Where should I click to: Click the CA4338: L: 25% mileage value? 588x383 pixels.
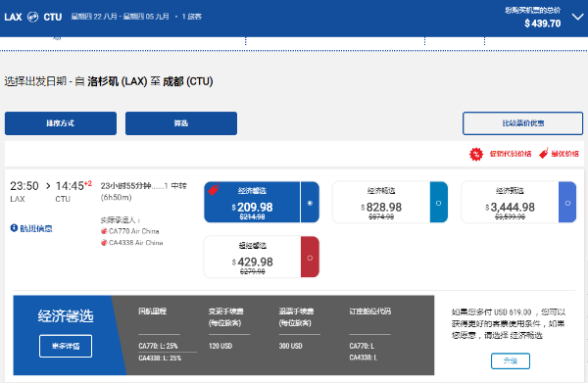pyautogui.click(x=160, y=358)
